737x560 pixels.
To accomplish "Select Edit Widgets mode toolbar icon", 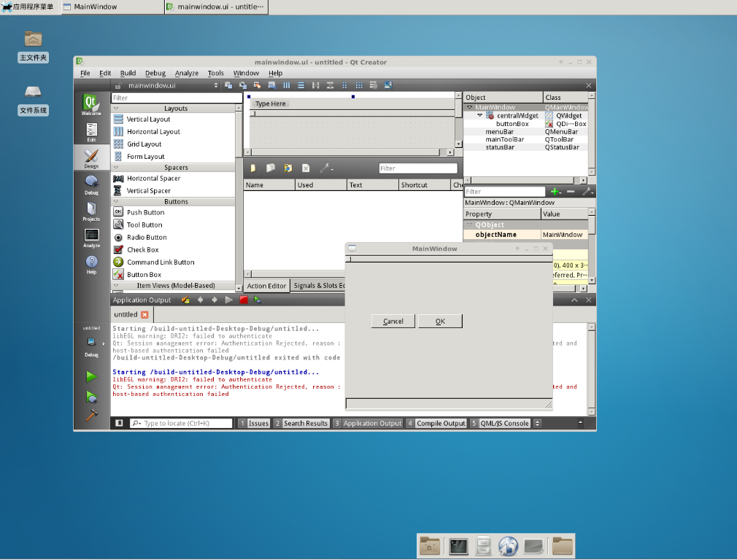I will (228, 85).
